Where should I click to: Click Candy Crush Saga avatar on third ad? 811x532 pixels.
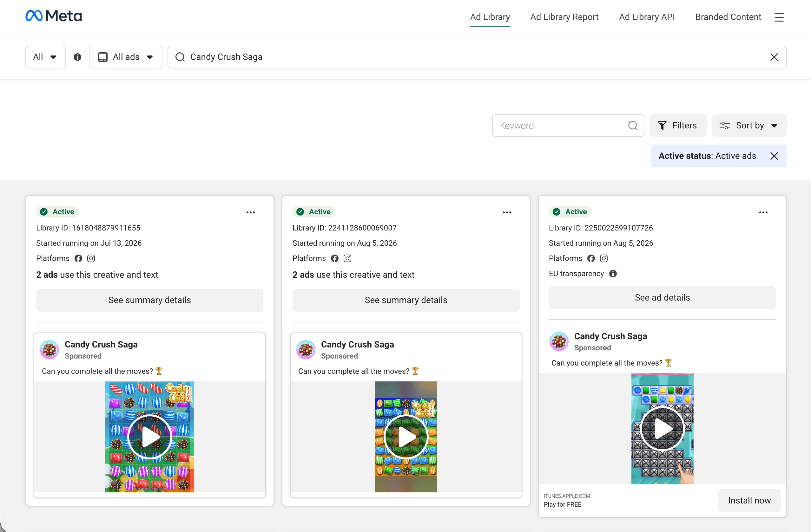coord(559,341)
